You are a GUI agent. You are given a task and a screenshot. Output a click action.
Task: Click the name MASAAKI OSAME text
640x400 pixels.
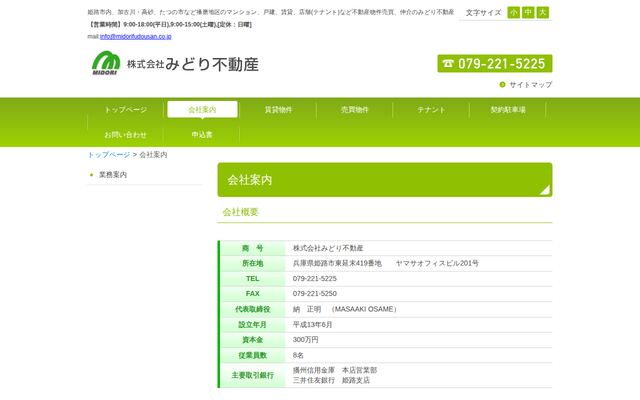pos(365,309)
